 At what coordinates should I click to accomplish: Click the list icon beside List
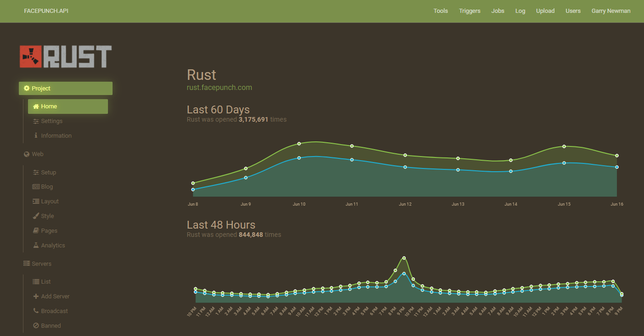[36, 282]
